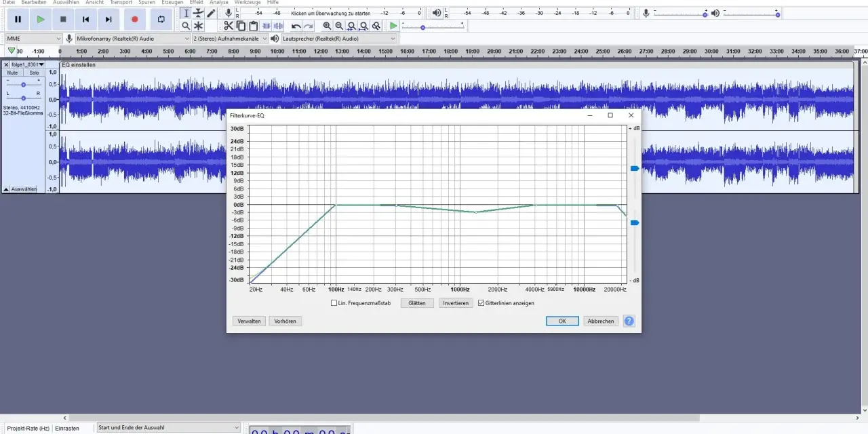Open the folge1_0301 track name dropdown
The image size is (868, 434).
tap(27, 64)
